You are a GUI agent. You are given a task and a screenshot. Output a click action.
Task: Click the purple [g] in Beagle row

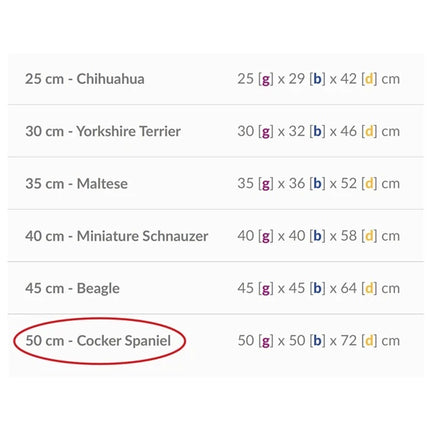(x=266, y=289)
